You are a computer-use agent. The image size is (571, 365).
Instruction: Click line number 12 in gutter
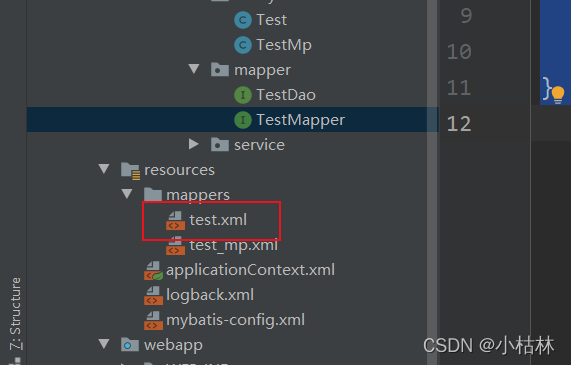459,124
